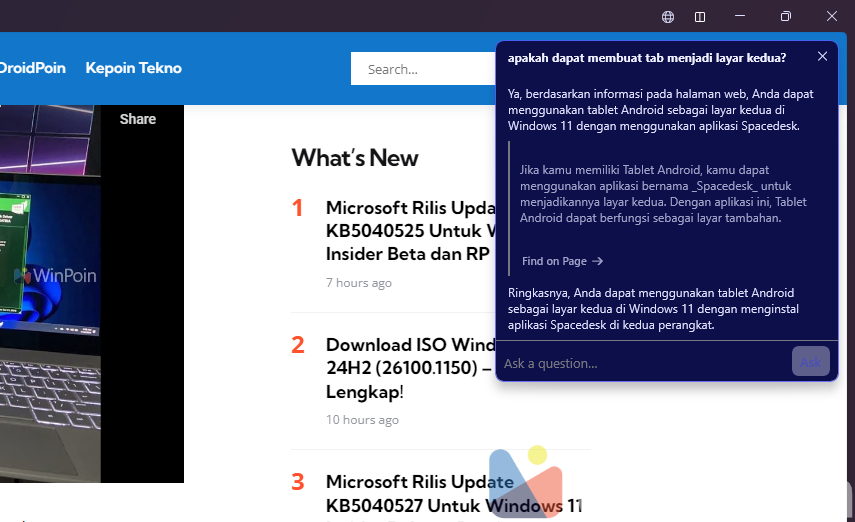Click the globe icon in title bar
This screenshot has height=522, width=855.
pyautogui.click(x=668, y=17)
